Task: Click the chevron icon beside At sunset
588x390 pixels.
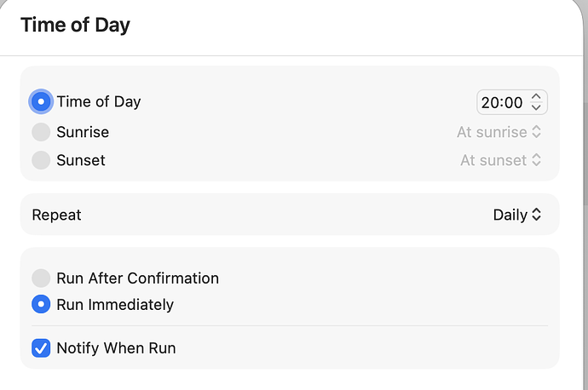Action: [536, 159]
